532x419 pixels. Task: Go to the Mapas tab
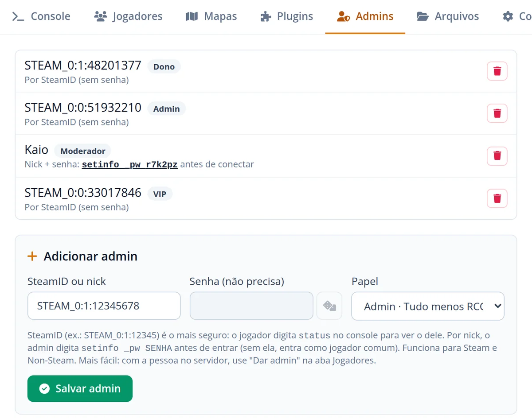(x=211, y=16)
